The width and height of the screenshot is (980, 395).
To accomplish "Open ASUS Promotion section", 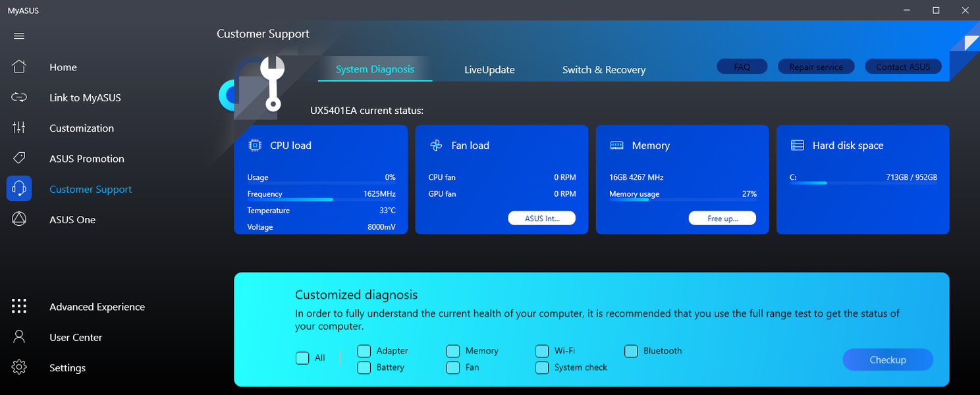I will [x=87, y=159].
